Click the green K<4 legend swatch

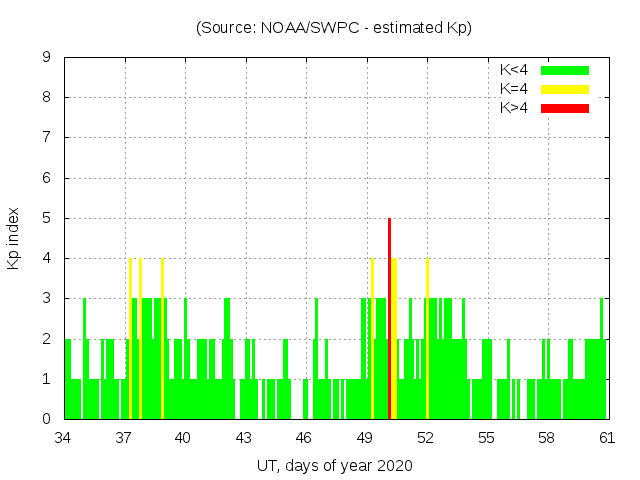(x=565, y=70)
